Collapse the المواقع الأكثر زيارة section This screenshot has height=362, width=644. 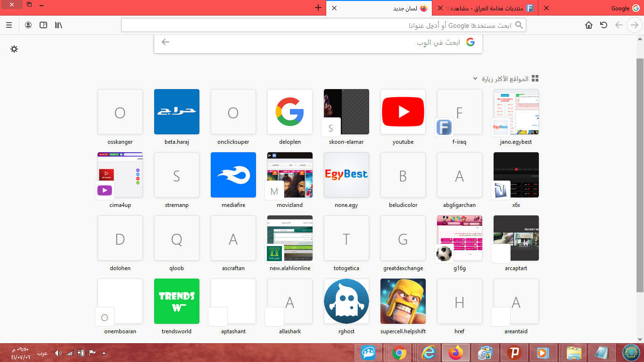pyautogui.click(x=475, y=79)
